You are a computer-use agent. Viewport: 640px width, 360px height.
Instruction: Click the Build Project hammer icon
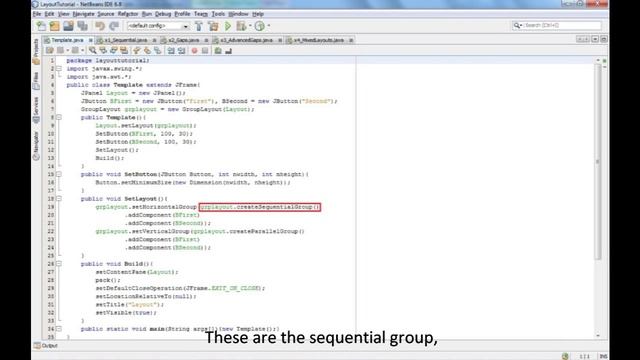click(199, 26)
